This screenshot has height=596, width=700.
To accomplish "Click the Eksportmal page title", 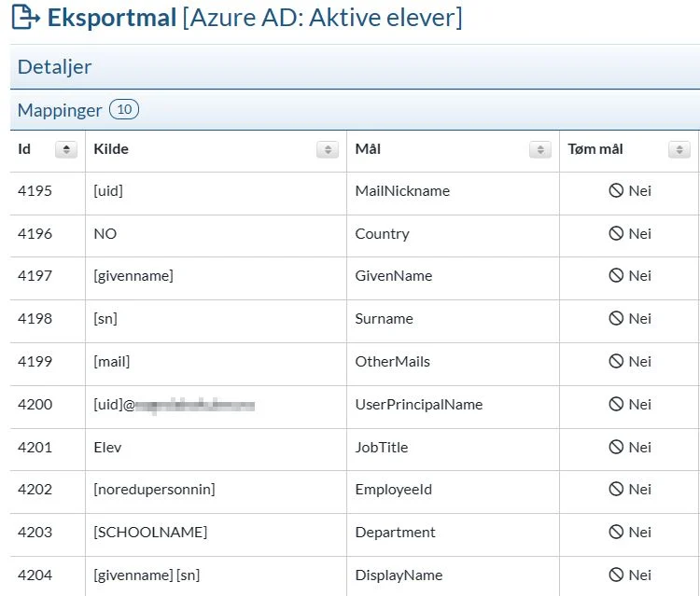I will (112, 18).
